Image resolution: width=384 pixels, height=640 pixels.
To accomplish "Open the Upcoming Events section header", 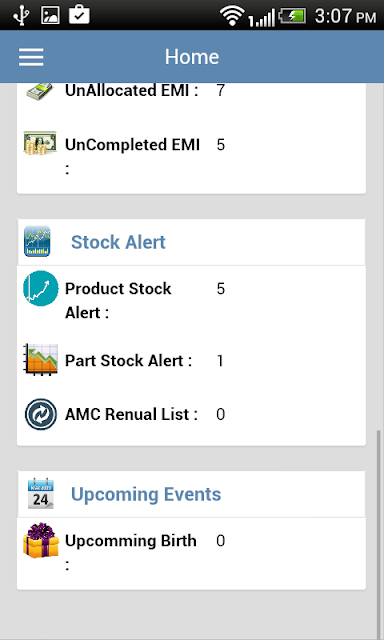I will [191, 494].
